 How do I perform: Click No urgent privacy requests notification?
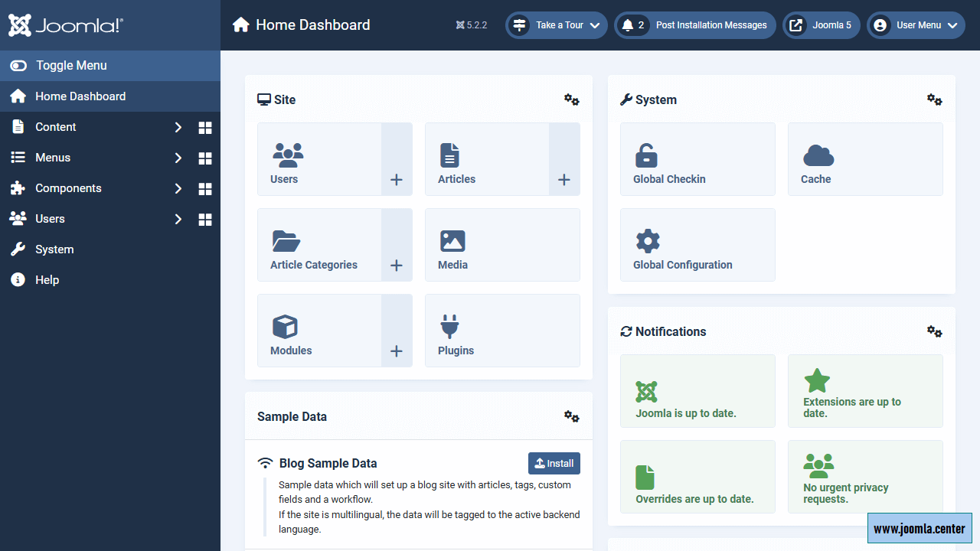(x=865, y=477)
